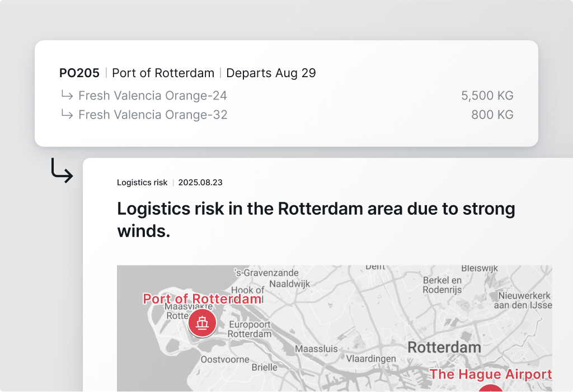
Task: Click the 5,500 KG quantity
Action: [x=487, y=96]
